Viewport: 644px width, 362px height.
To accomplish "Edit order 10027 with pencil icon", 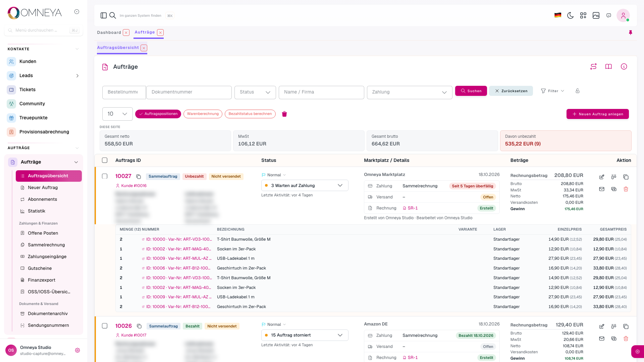I will (602, 177).
